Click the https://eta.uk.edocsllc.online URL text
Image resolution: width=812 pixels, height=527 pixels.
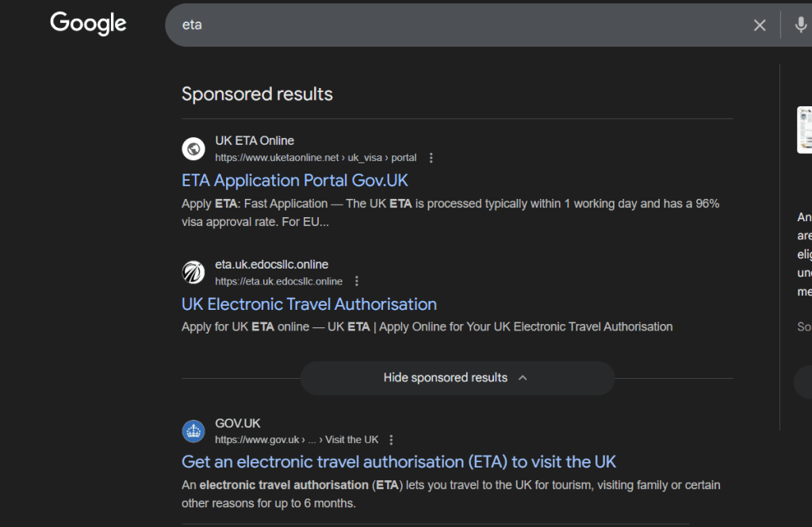[278, 281]
